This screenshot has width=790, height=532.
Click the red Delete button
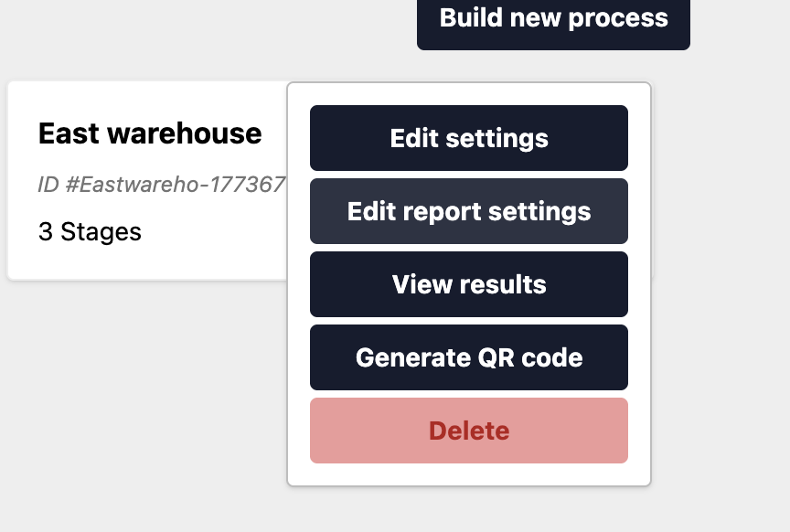point(469,431)
